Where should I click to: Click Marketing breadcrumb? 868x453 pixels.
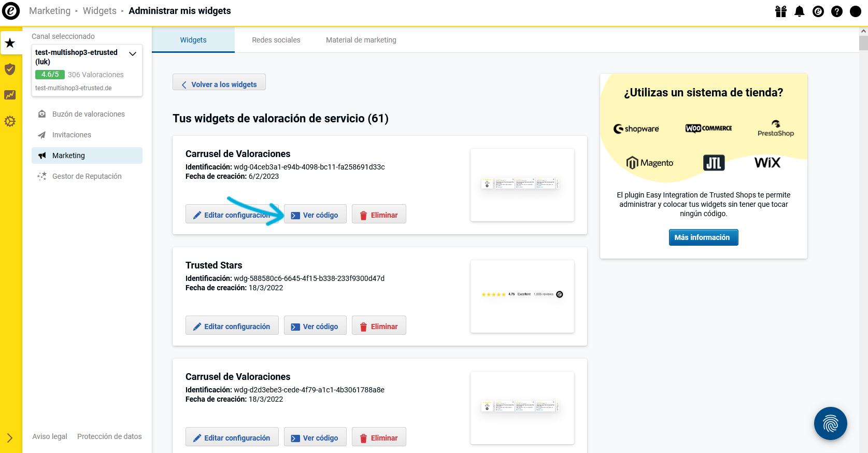point(50,11)
